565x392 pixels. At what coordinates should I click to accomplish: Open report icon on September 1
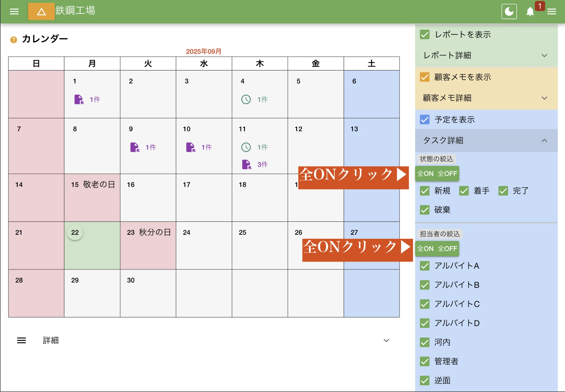79,99
